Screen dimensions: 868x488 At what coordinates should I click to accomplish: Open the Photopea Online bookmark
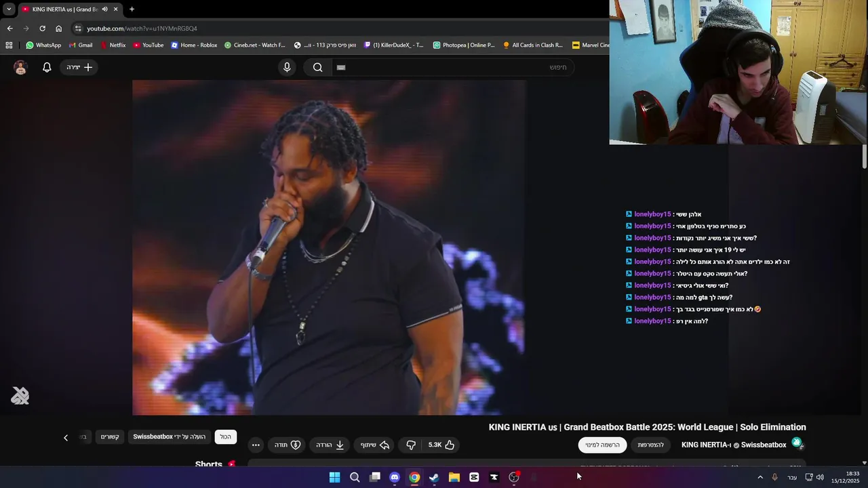coord(464,45)
